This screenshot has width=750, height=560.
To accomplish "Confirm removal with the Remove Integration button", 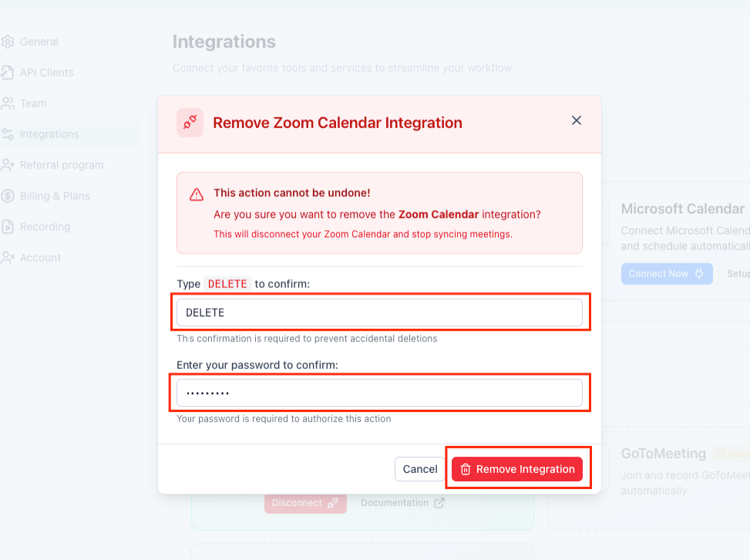I will coord(517,469).
